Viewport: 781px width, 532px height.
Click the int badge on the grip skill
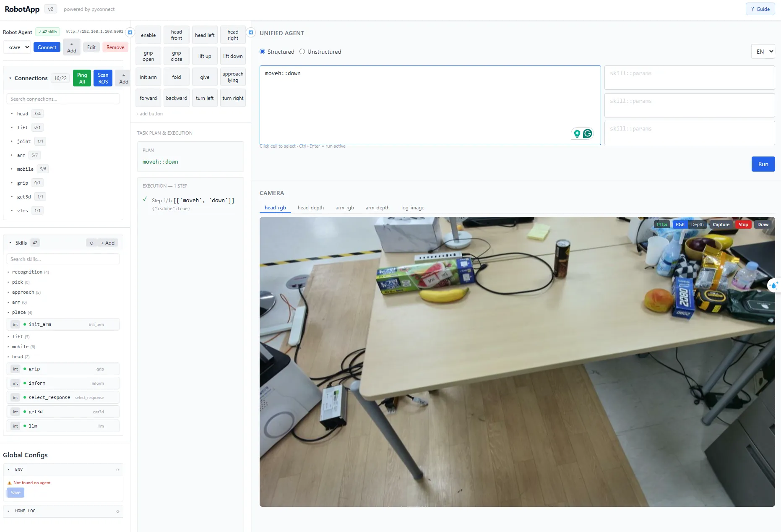(16, 369)
